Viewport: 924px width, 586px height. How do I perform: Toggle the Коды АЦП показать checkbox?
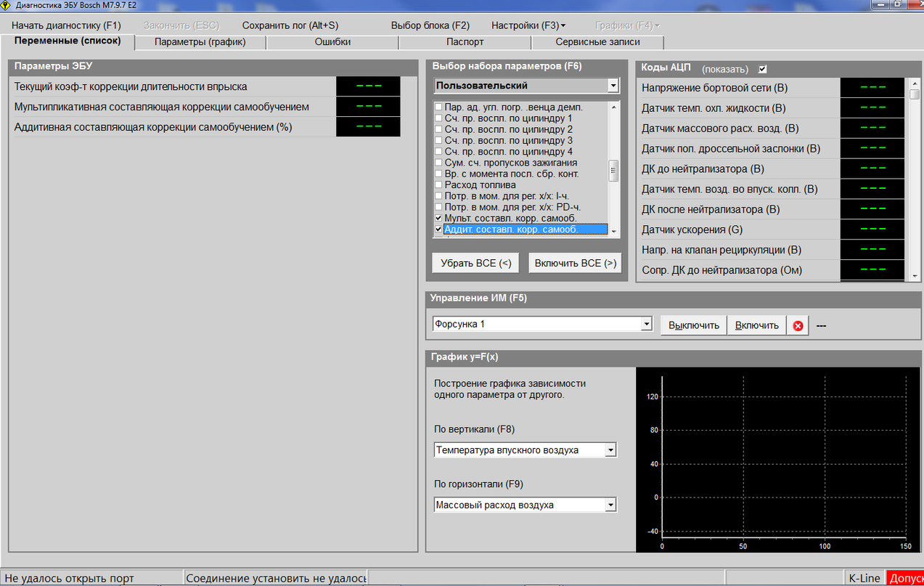click(762, 70)
